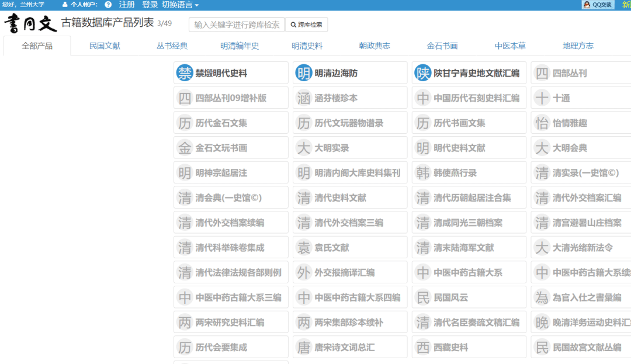Click the 两 icon of 两宋研究史料汇编
631x364 pixels.
[185, 323]
